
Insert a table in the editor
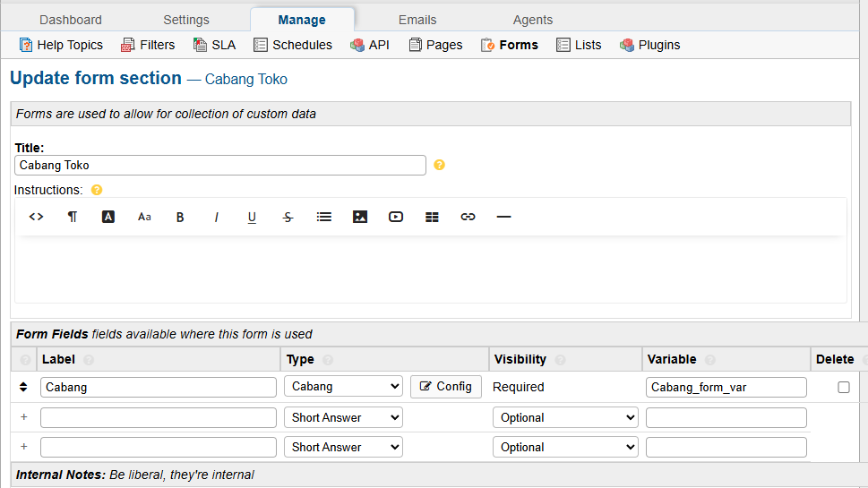coord(432,217)
